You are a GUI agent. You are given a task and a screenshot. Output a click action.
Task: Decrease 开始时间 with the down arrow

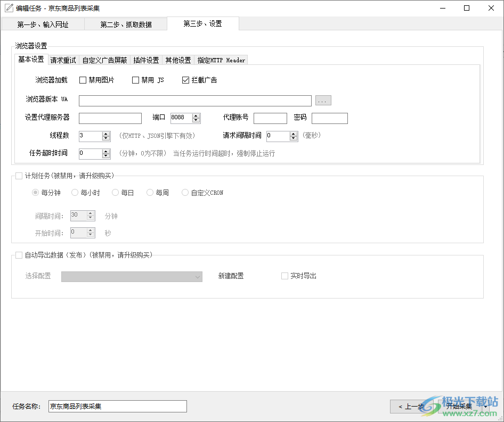click(x=91, y=235)
